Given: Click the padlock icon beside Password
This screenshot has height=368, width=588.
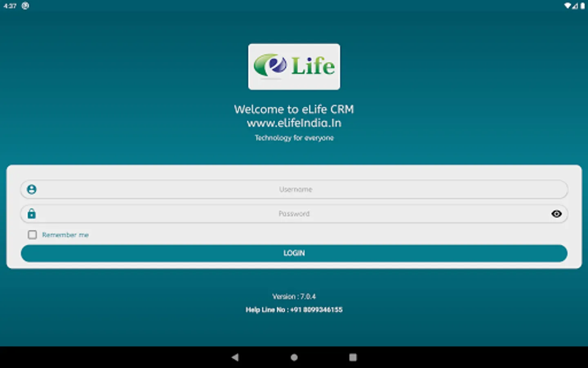Looking at the screenshot, I should point(31,213).
